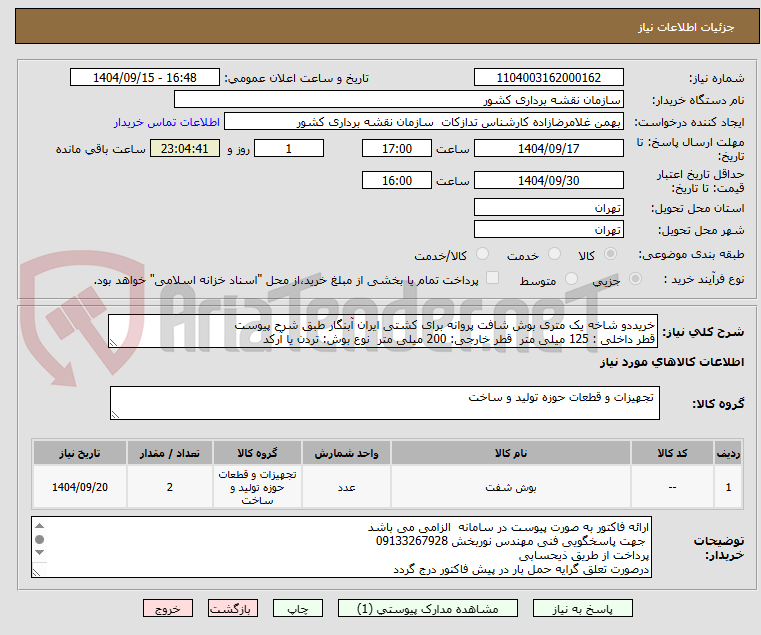Select the متوسط purchase type radio
The width and height of the screenshot is (761, 635).
pyautogui.click(x=571, y=279)
